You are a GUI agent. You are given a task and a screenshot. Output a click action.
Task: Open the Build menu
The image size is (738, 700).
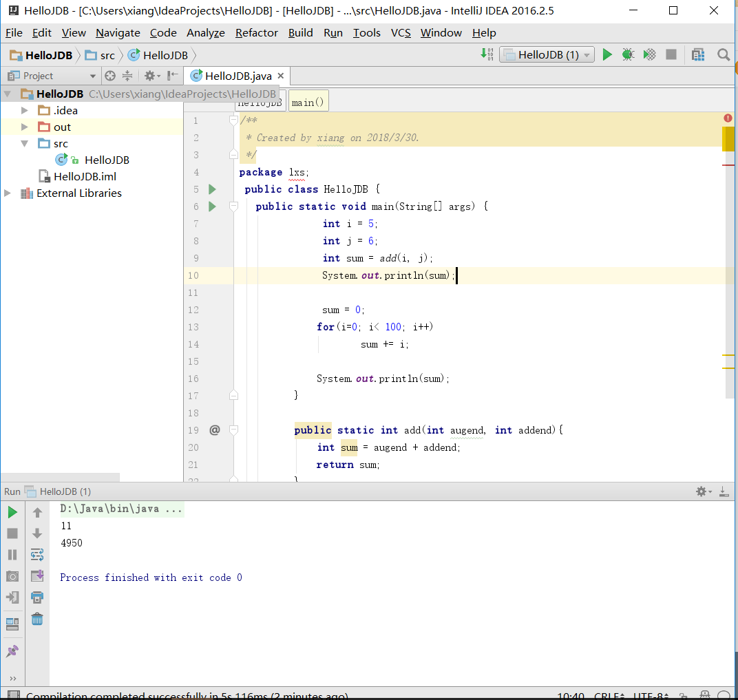click(x=300, y=33)
